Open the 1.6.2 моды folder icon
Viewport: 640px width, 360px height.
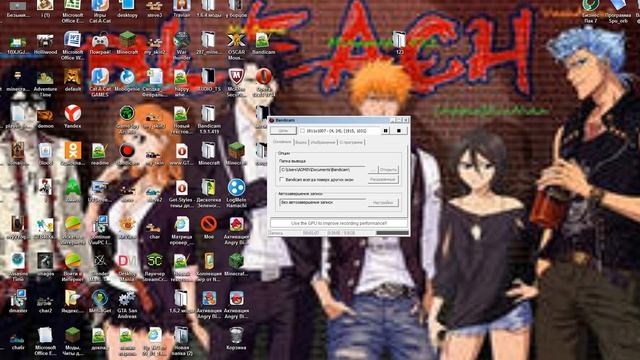coord(181,302)
